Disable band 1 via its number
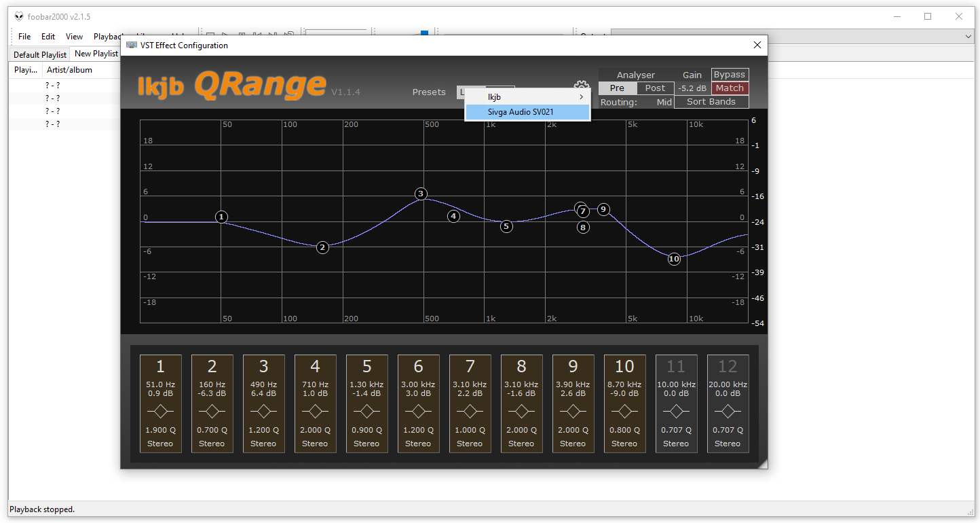The image size is (980, 523). coord(160,367)
